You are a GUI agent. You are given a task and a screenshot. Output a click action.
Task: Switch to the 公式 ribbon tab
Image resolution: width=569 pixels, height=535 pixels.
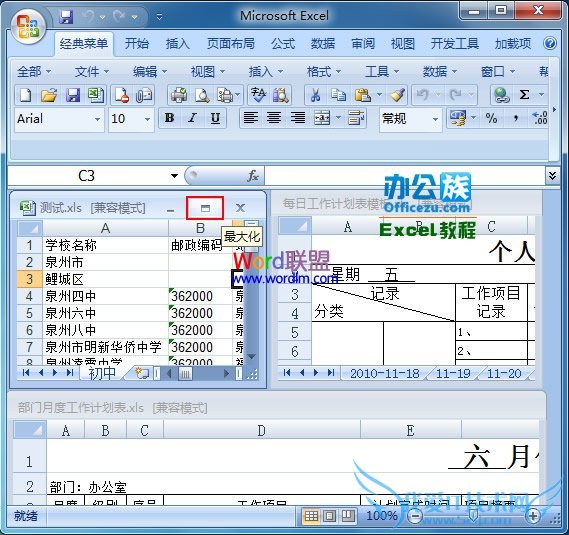coord(283,44)
